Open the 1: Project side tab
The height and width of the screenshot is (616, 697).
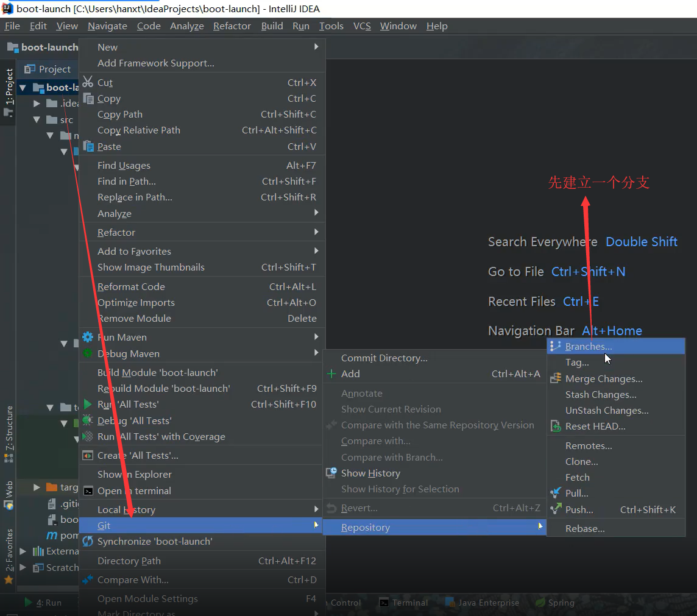[9, 93]
